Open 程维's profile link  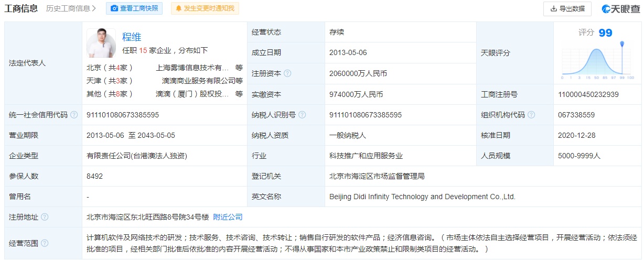pos(132,37)
